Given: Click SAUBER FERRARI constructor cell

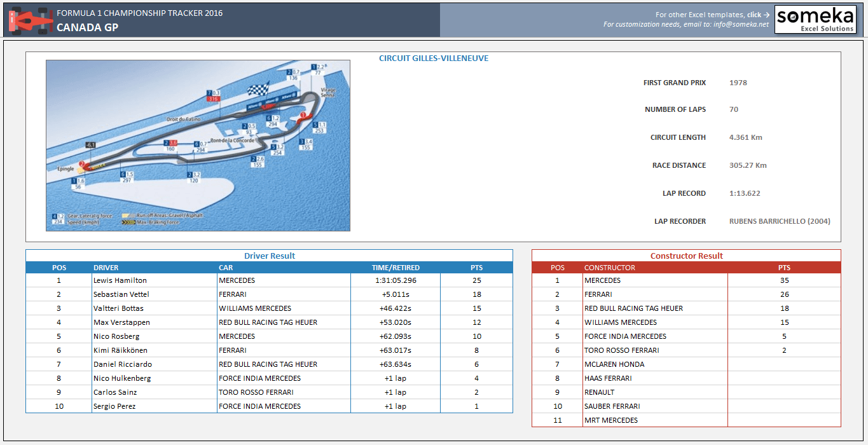Looking at the screenshot, I should [x=655, y=406].
